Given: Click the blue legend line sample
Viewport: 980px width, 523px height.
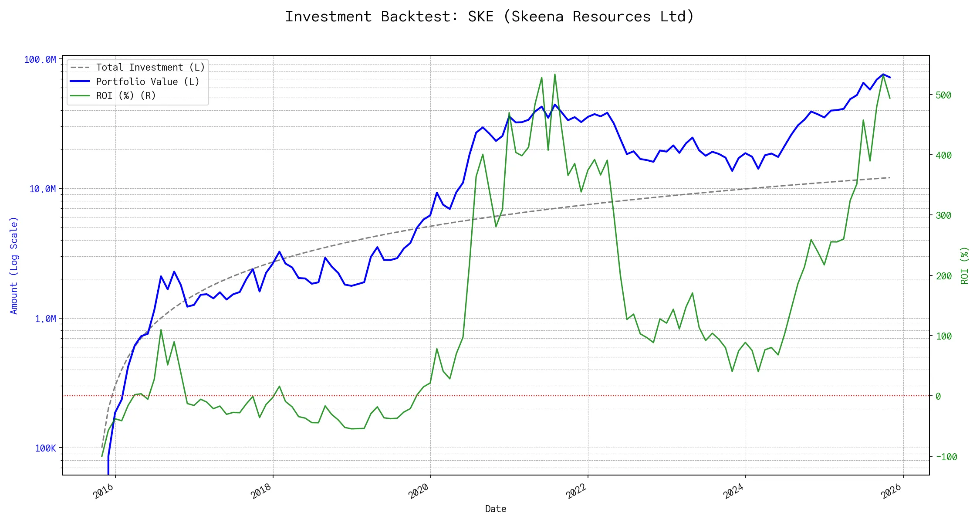Looking at the screenshot, I should pyautogui.click(x=80, y=82).
